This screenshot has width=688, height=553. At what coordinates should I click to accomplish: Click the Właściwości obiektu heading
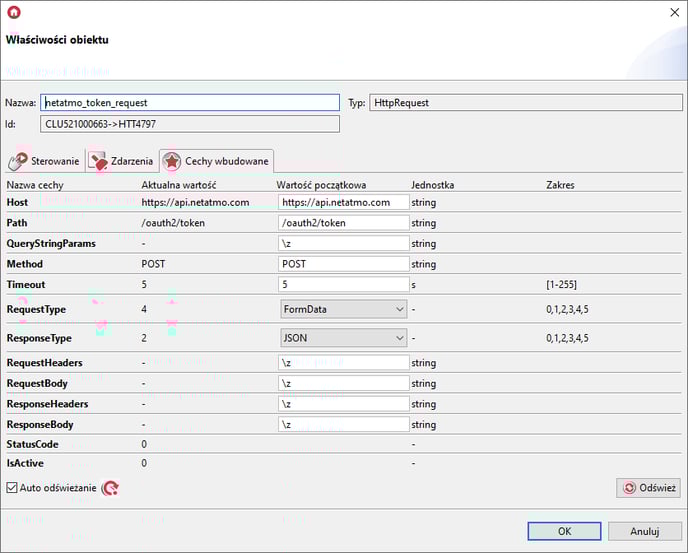(x=57, y=40)
